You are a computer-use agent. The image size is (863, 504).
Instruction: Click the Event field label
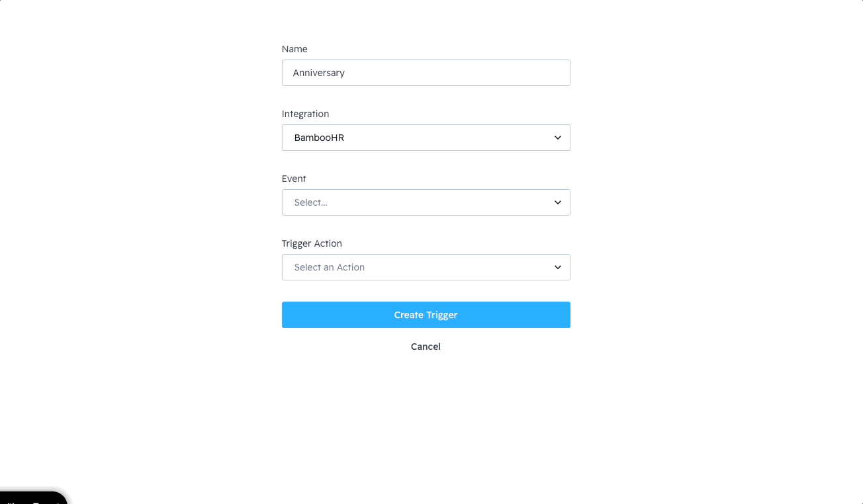pos(294,179)
